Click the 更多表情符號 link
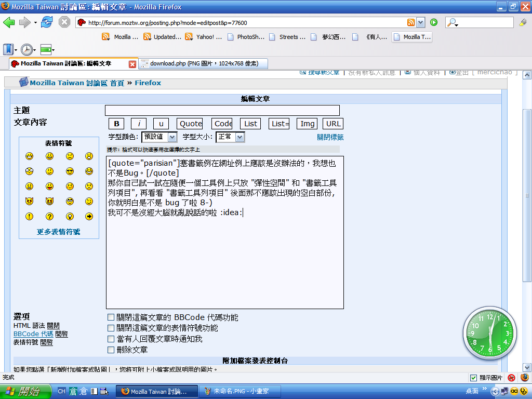532x399 pixels. (58, 232)
